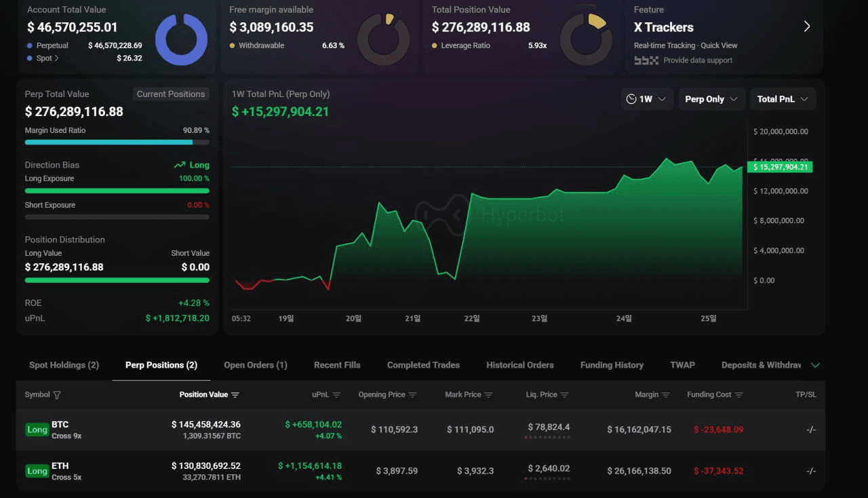
Task: Sort by Opening Price icon
Action: point(412,395)
